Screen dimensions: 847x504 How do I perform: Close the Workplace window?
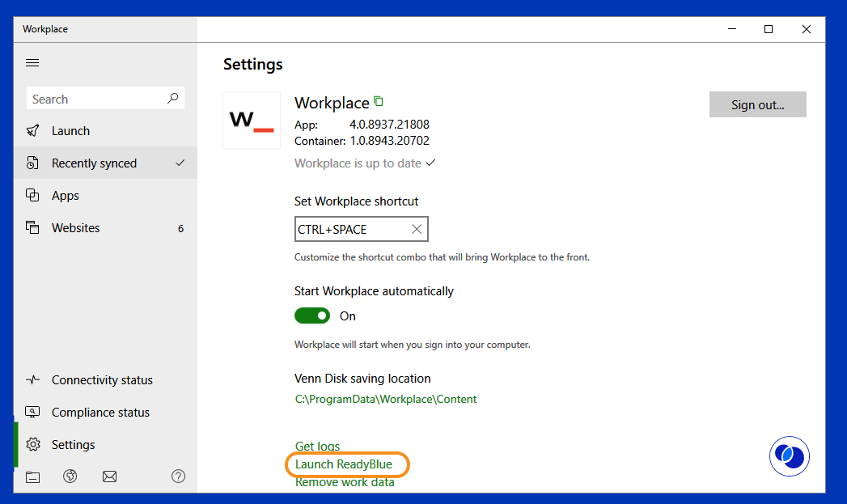click(806, 29)
